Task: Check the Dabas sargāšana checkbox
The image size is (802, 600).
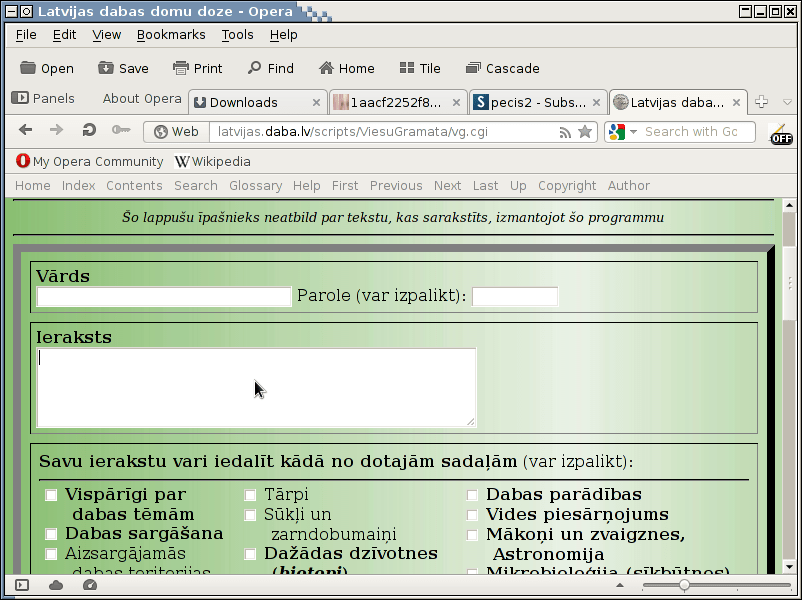Action: (x=51, y=534)
